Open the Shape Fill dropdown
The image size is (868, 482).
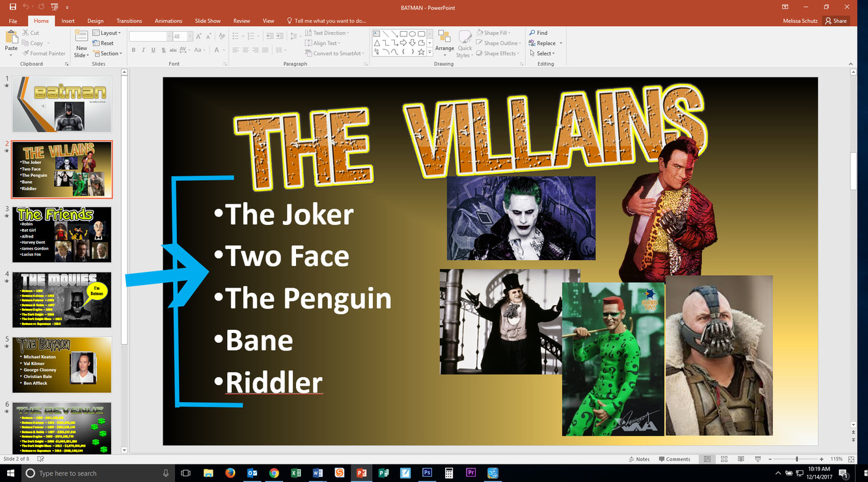tap(493, 33)
